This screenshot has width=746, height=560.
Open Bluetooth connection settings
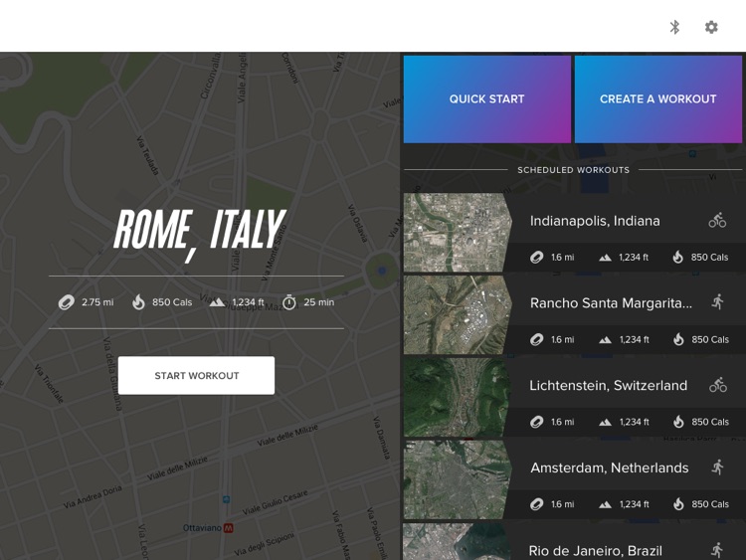coord(674,27)
